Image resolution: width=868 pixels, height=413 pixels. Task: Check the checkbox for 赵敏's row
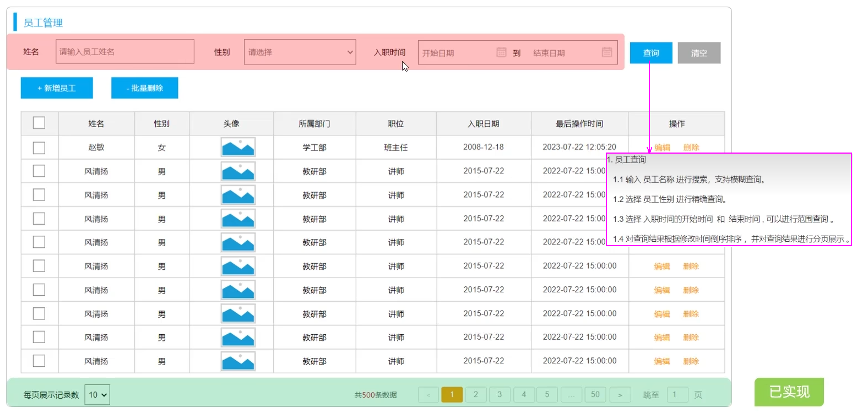pyautogui.click(x=39, y=148)
